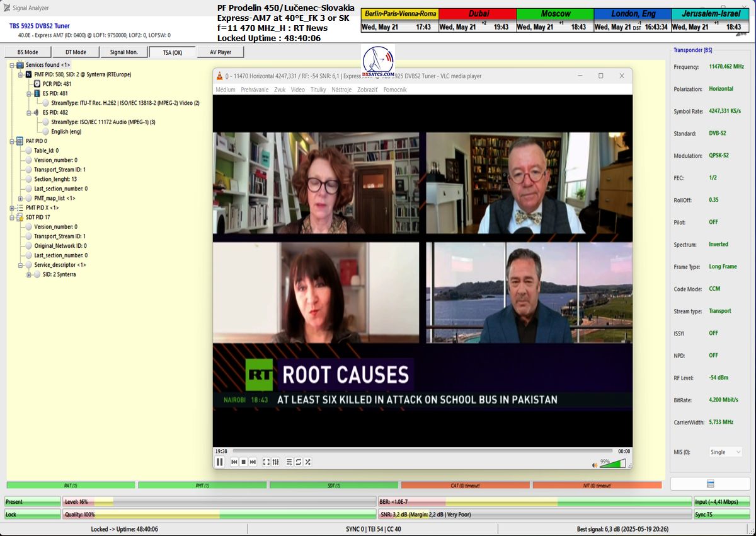Toggle VLC loop mode

point(298,462)
